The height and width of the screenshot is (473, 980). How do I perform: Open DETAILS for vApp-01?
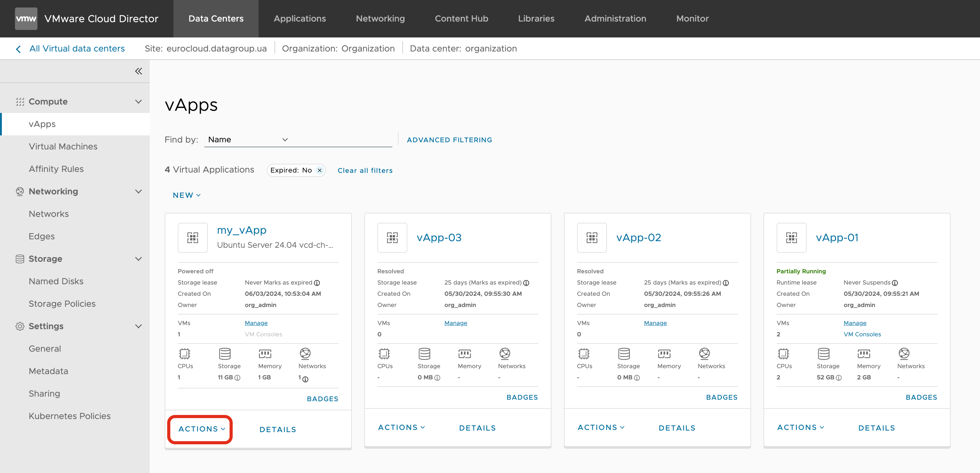point(876,428)
